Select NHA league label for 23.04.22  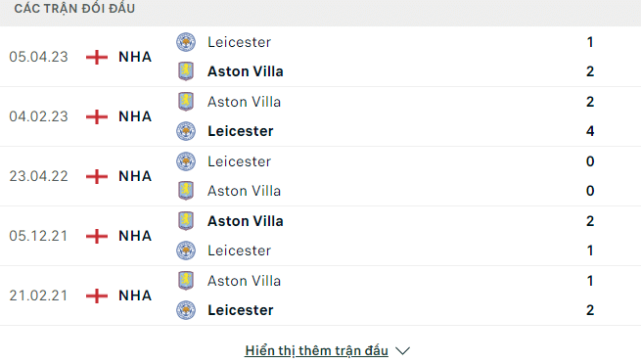click(135, 176)
